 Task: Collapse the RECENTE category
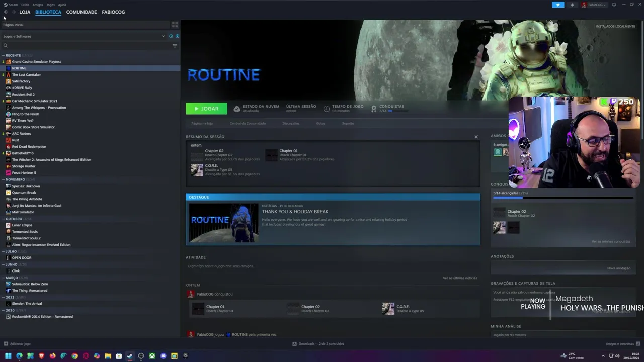[4, 55]
